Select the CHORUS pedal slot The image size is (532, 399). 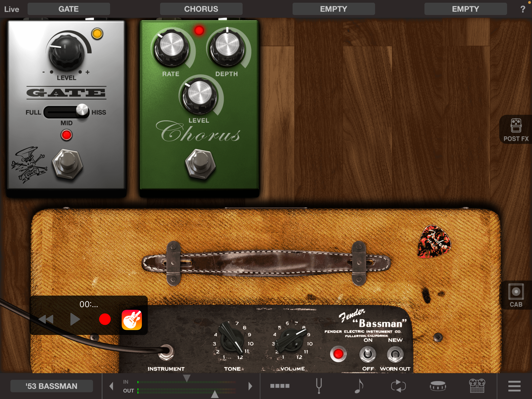(x=201, y=9)
